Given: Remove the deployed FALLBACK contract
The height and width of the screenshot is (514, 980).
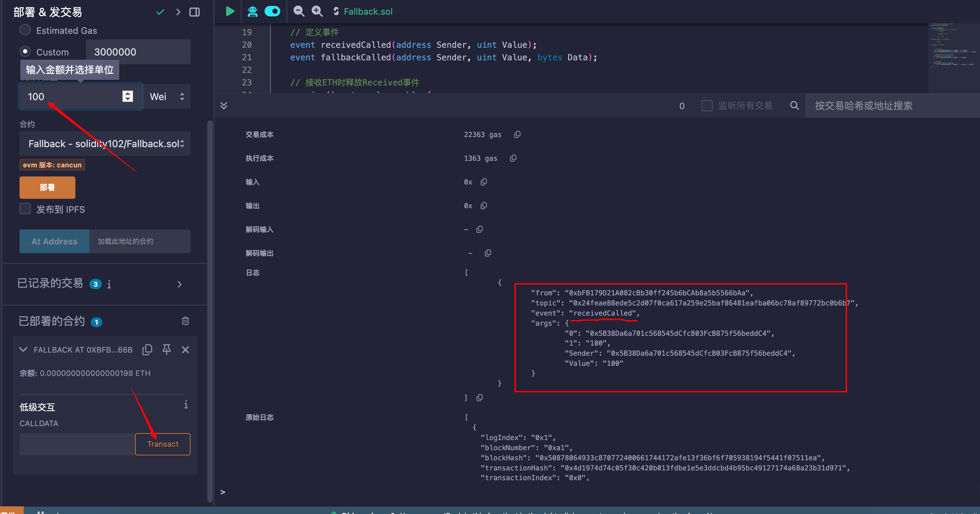Looking at the screenshot, I should (x=185, y=350).
